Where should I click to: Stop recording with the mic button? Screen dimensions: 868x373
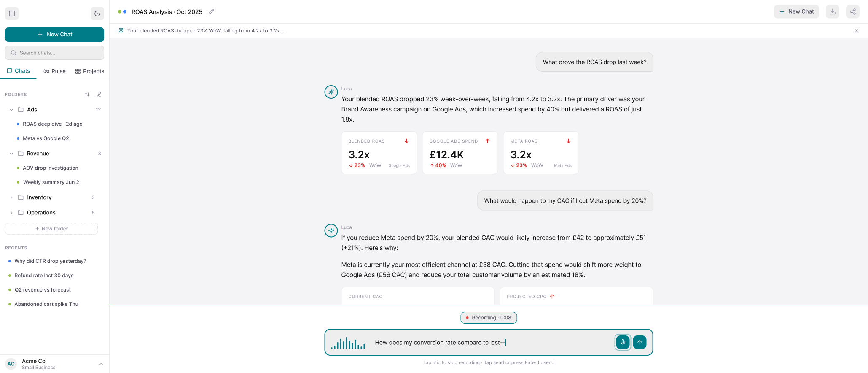coord(623,342)
